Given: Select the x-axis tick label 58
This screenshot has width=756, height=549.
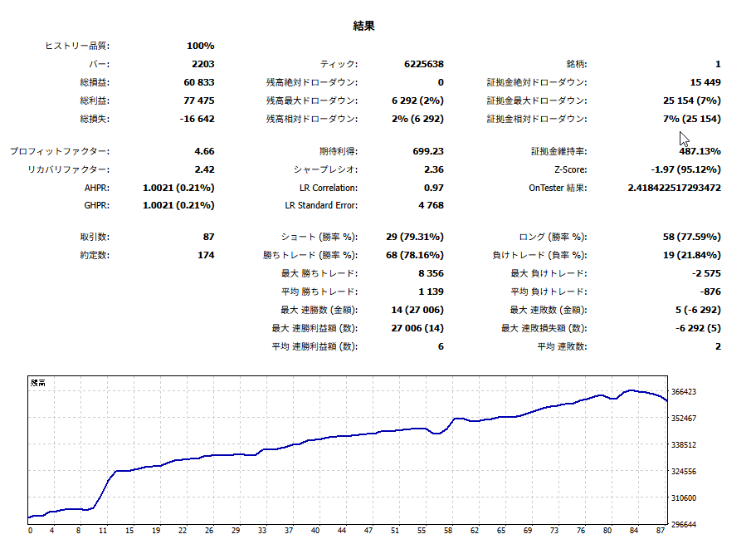Looking at the screenshot, I should coord(448,531).
